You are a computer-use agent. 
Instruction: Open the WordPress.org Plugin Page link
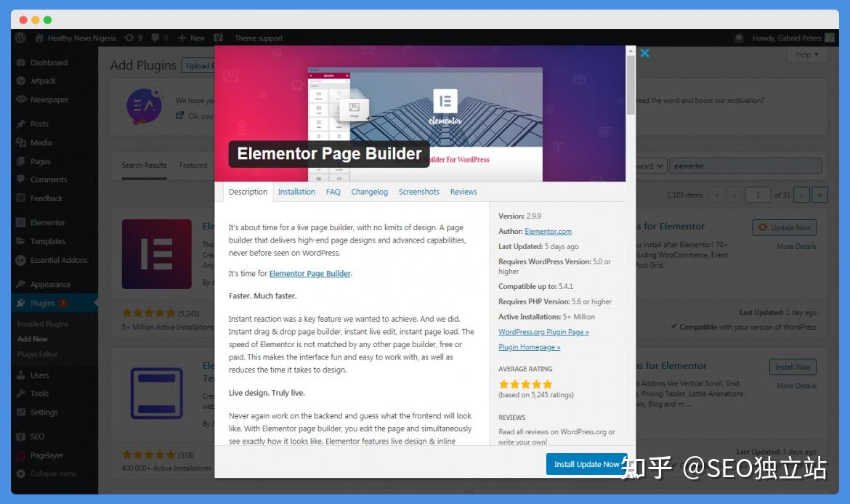[543, 332]
